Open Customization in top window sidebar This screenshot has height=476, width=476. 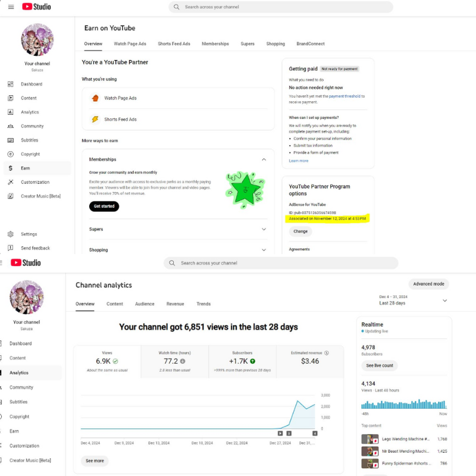click(x=35, y=182)
